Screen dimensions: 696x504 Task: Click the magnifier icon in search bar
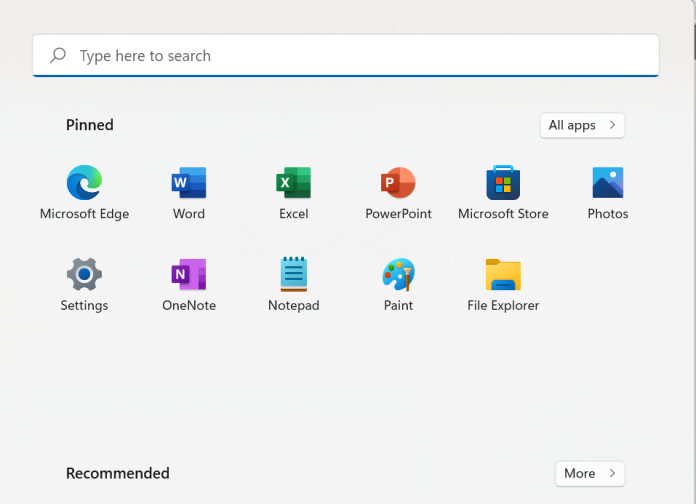click(x=59, y=56)
